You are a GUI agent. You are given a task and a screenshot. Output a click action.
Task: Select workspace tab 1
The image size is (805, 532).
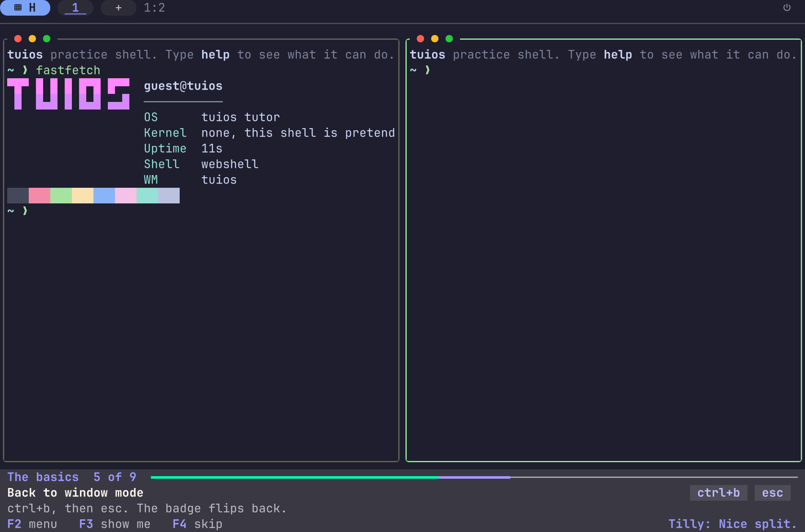75,8
